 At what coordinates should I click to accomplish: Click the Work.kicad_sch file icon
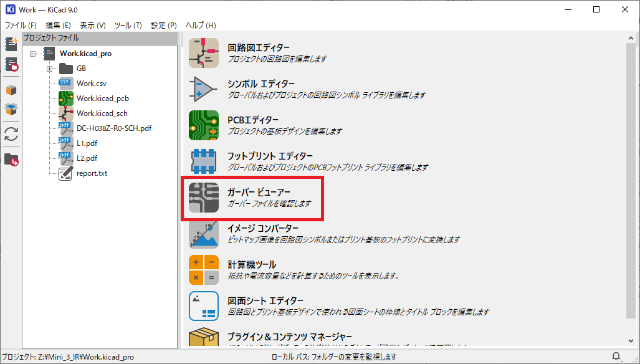(65, 113)
